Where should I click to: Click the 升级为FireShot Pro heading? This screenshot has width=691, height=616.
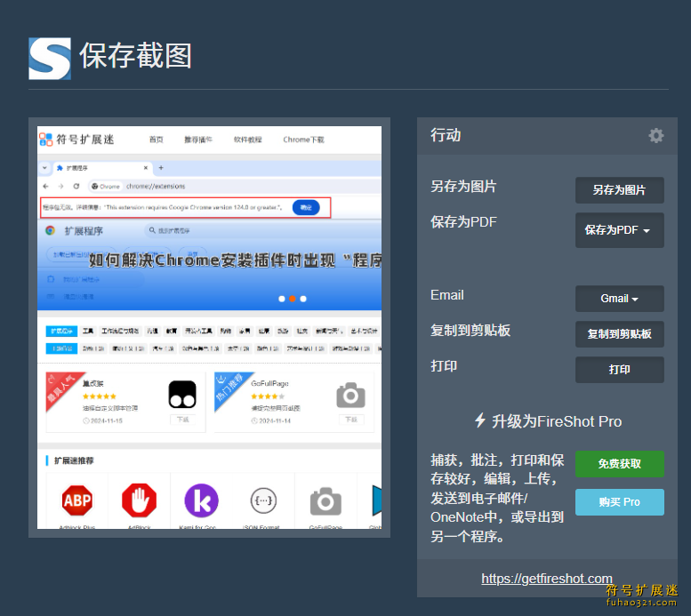point(557,421)
